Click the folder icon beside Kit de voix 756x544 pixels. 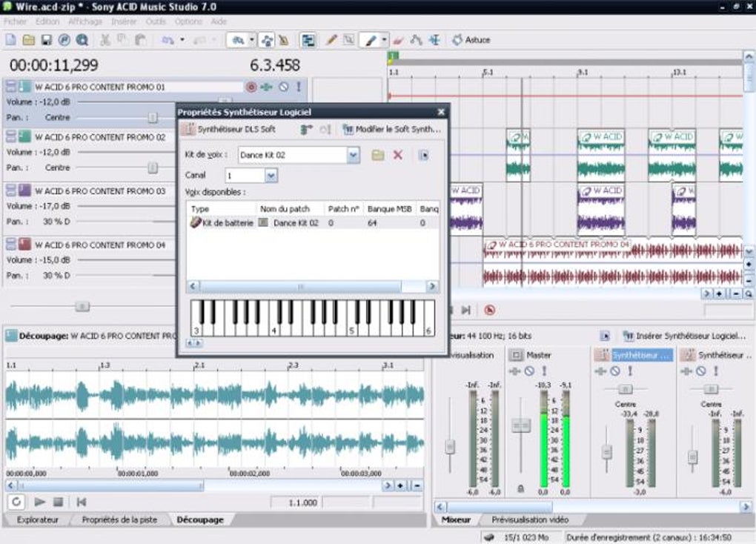point(378,155)
